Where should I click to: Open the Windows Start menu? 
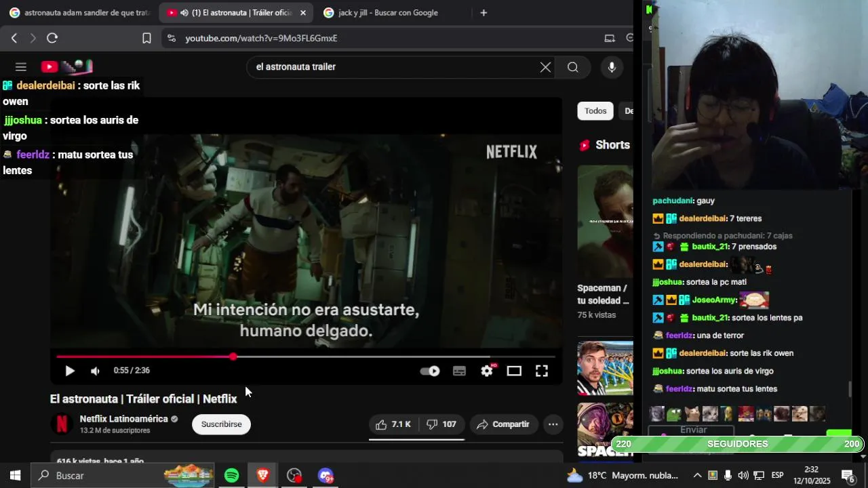click(15, 476)
